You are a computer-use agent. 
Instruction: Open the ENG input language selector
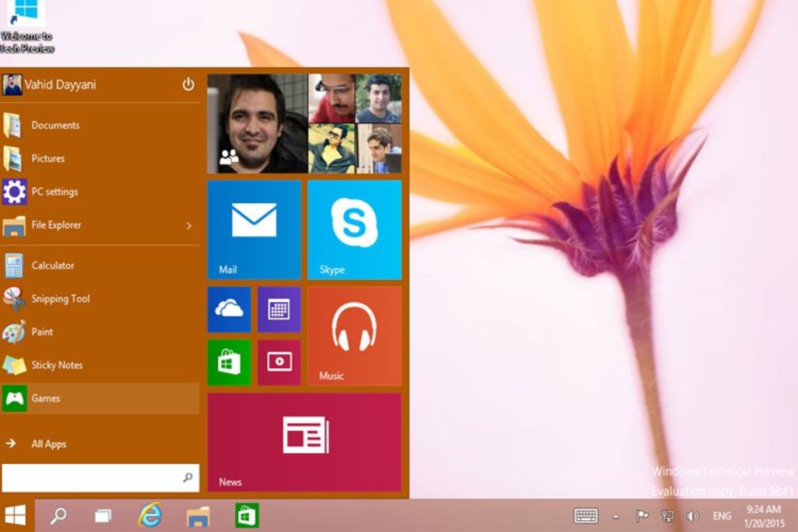(722, 516)
